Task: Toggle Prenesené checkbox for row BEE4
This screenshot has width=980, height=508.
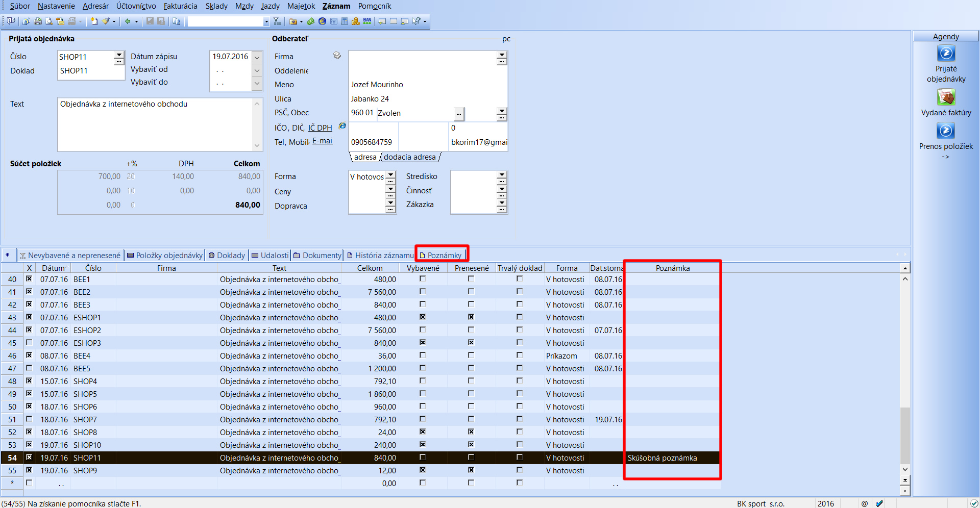Action: click(x=471, y=355)
